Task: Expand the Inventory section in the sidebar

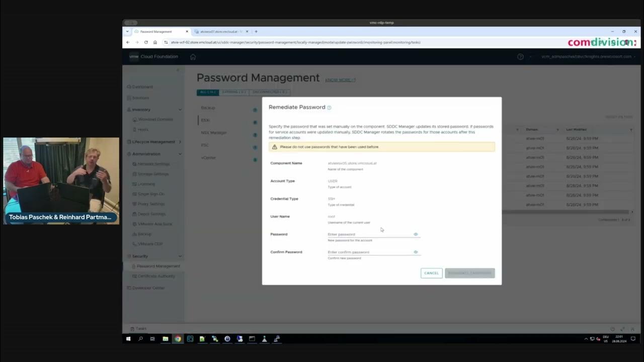Action: (180, 110)
